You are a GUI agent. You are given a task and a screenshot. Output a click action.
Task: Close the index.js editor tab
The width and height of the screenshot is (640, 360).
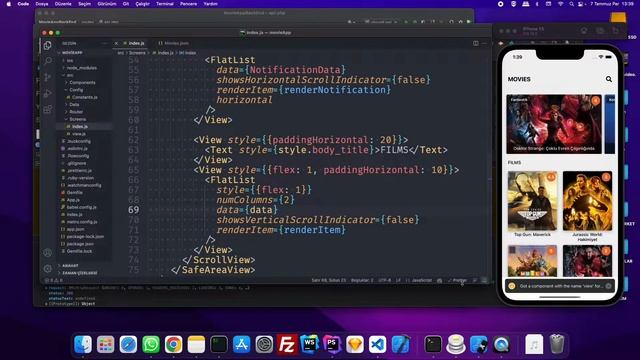point(116,43)
